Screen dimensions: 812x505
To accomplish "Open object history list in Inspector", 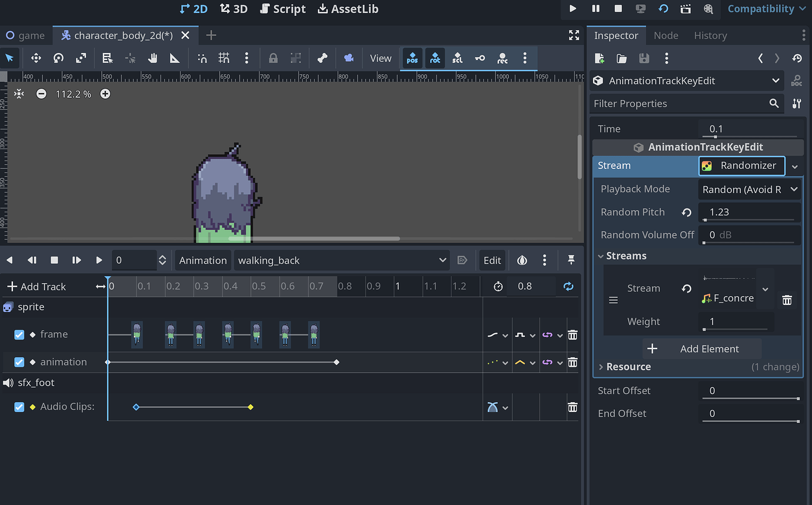I will pyautogui.click(x=797, y=58).
